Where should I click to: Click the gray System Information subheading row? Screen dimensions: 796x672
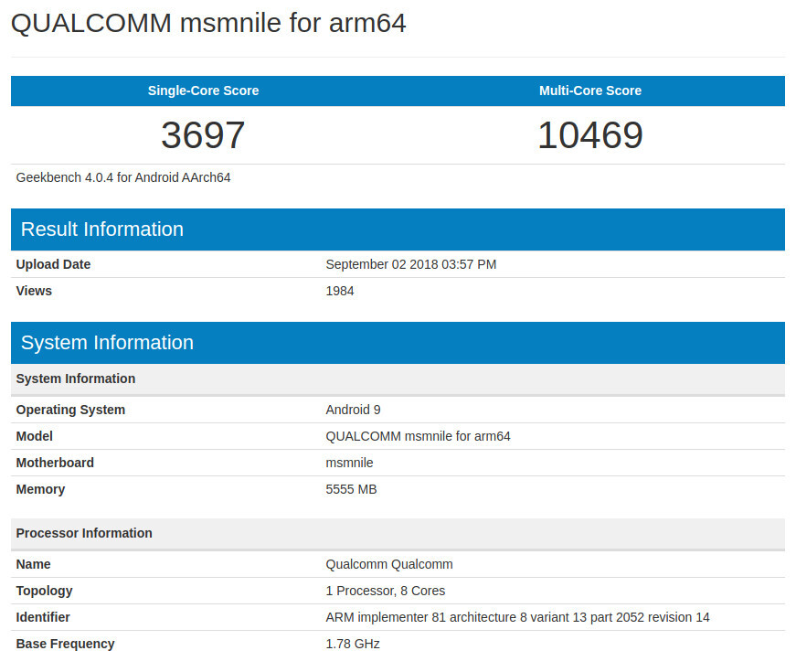tap(76, 379)
